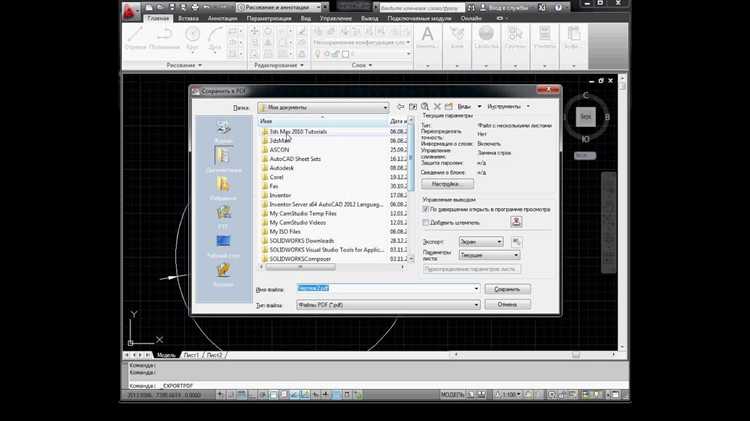Image resolution: width=750 pixels, height=421 pixels.
Task: Select Журнал (History) place in sidebar
Action: (x=223, y=131)
